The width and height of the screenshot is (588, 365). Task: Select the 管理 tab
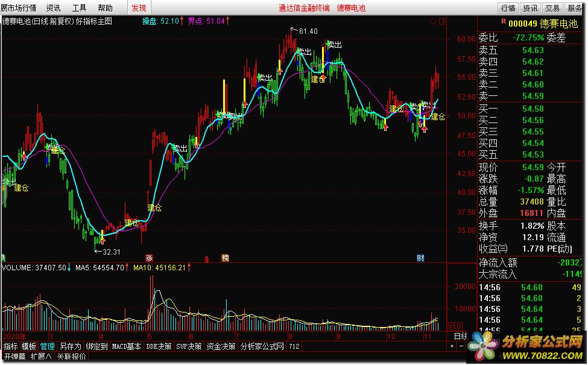47,346
